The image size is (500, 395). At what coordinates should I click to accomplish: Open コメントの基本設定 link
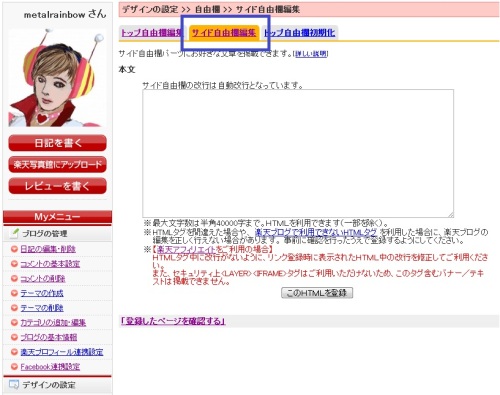[x=50, y=264]
